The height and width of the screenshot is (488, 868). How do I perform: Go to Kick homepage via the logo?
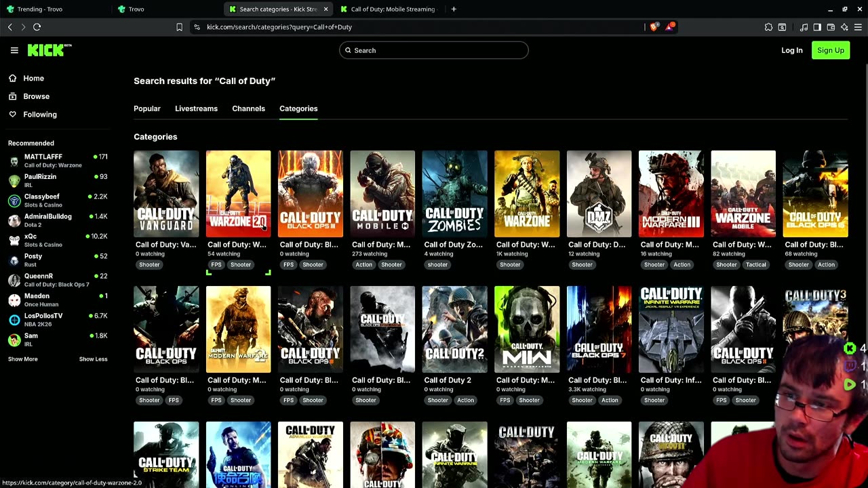(x=50, y=50)
